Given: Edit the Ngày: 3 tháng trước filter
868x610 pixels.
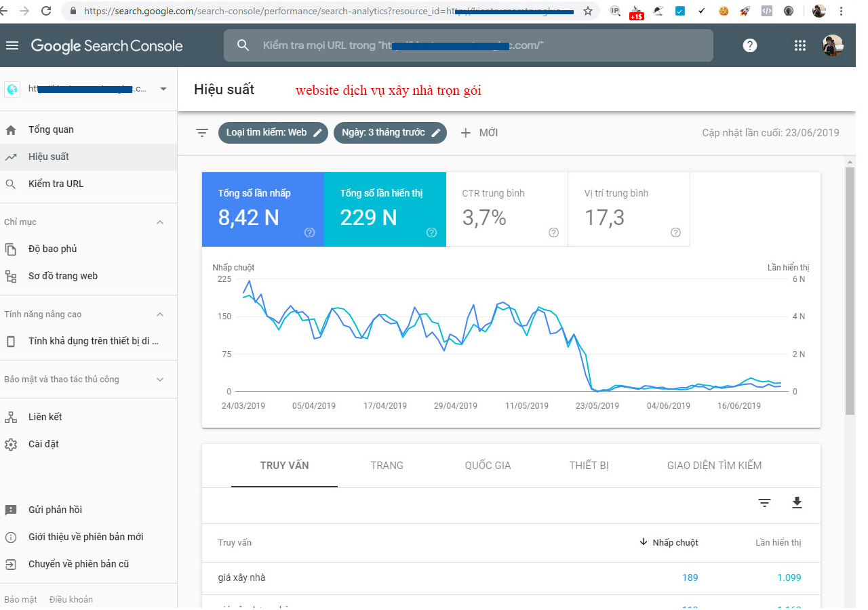Looking at the screenshot, I should click(390, 133).
